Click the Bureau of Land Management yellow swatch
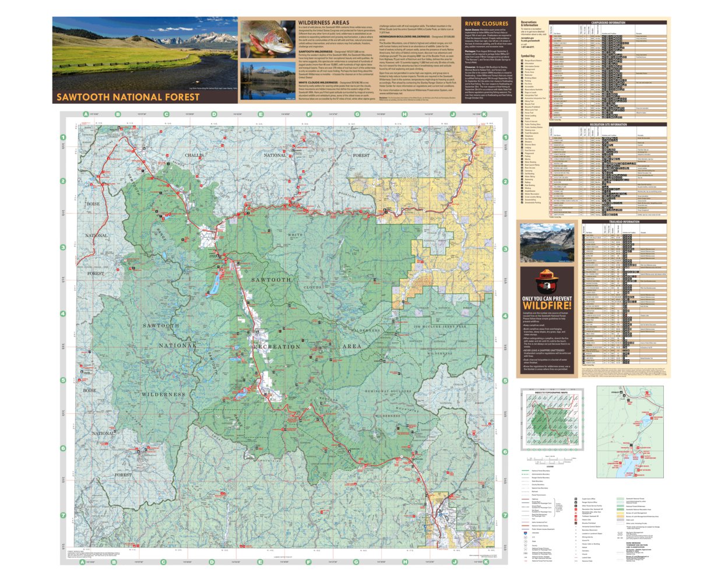The height and width of the screenshot is (580, 728). [620, 513]
